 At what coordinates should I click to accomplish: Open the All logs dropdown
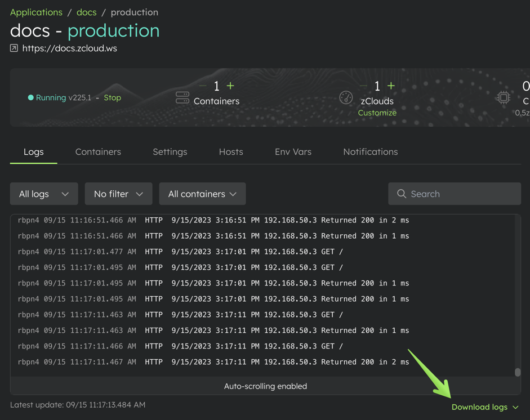pos(43,194)
